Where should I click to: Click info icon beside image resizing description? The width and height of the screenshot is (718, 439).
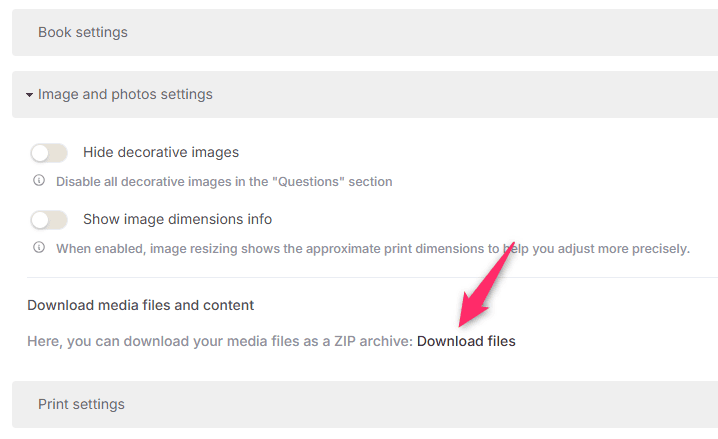[39, 247]
